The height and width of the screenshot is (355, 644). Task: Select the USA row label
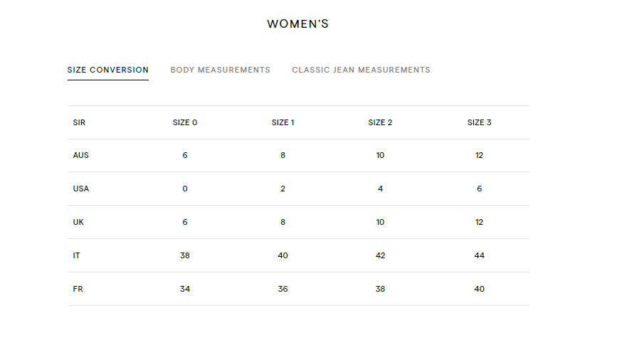pyautogui.click(x=81, y=189)
